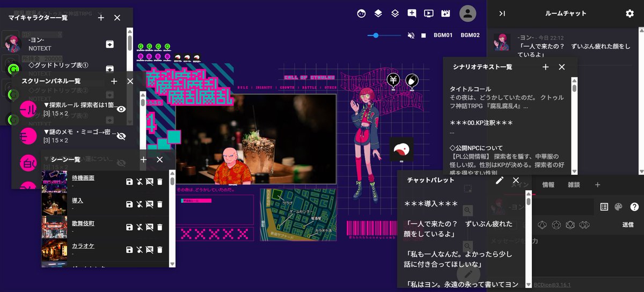
Task: Toggle music-off for カラオケ scene
Action: coord(139,250)
